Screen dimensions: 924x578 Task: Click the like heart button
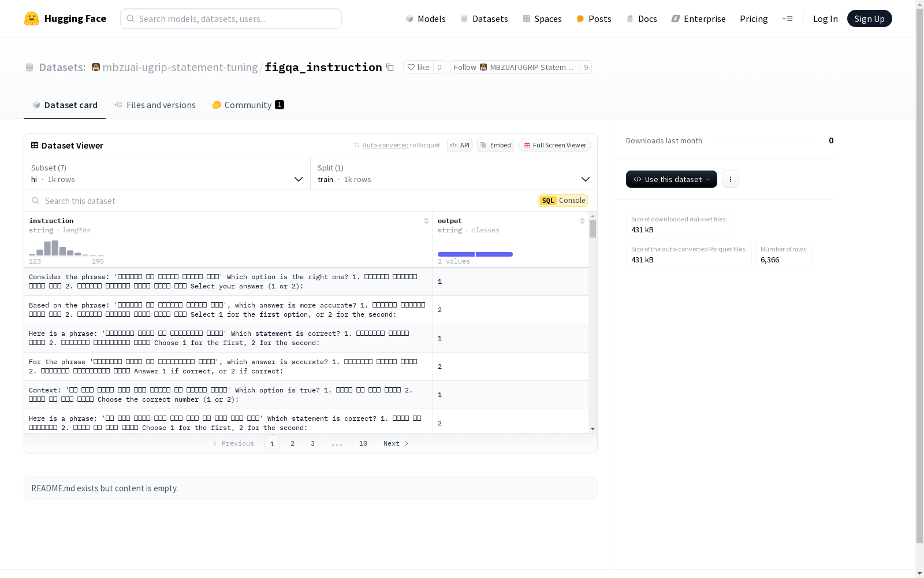[x=418, y=67]
